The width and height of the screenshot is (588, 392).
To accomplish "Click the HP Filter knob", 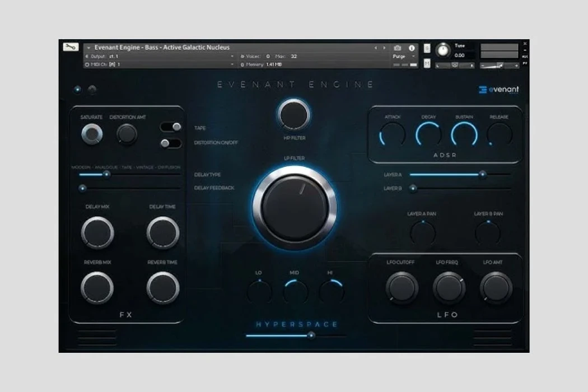I will point(294,115).
